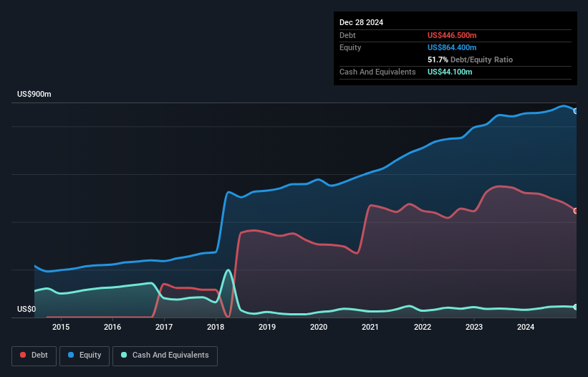Select the 2015 x-axis label
The width and height of the screenshot is (588, 377).
pyautogui.click(x=61, y=327)
